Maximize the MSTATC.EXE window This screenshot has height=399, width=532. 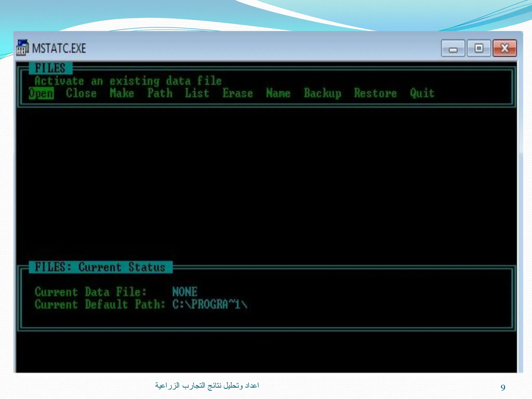pos(479,48)
